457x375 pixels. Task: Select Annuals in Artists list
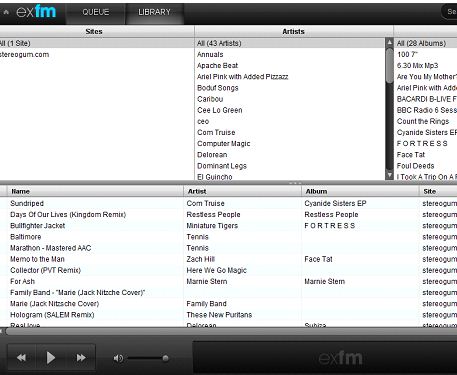tap(290, 54)
